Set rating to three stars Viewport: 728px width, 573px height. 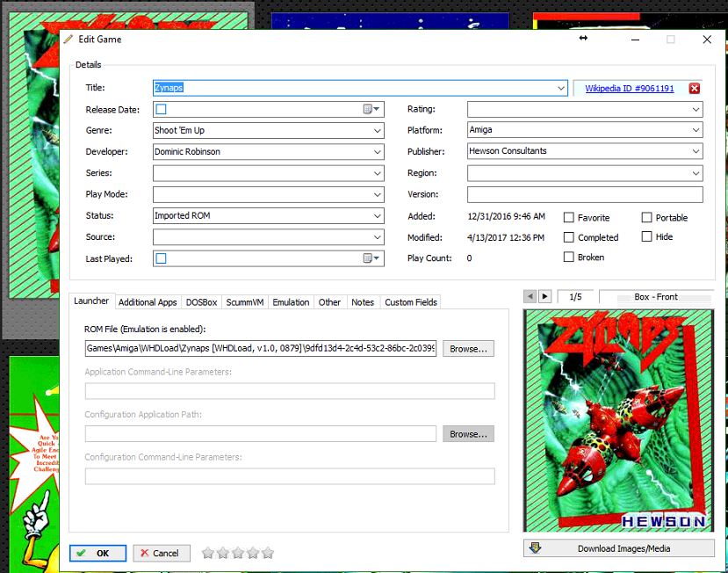pos(238,553)
